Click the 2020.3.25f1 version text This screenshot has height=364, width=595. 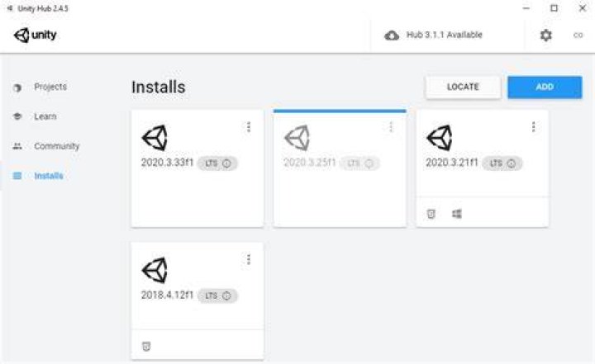coord(310,163)
